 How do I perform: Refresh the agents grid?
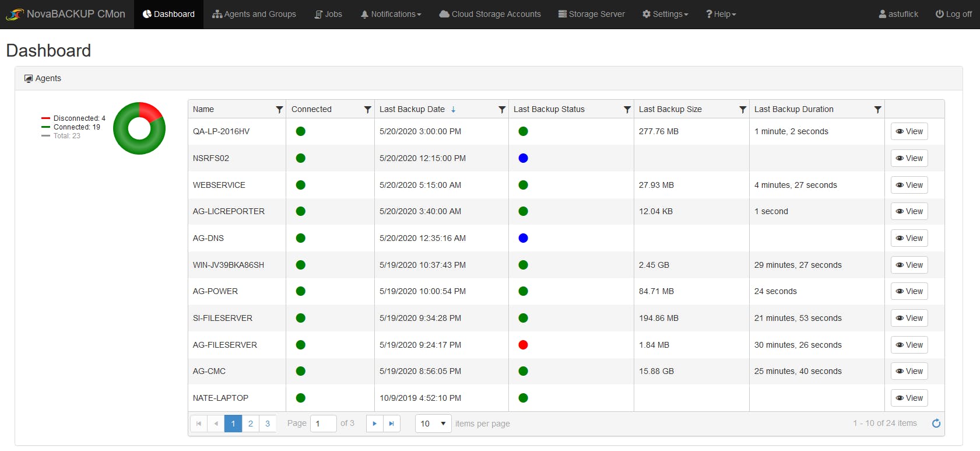point(936,424)
